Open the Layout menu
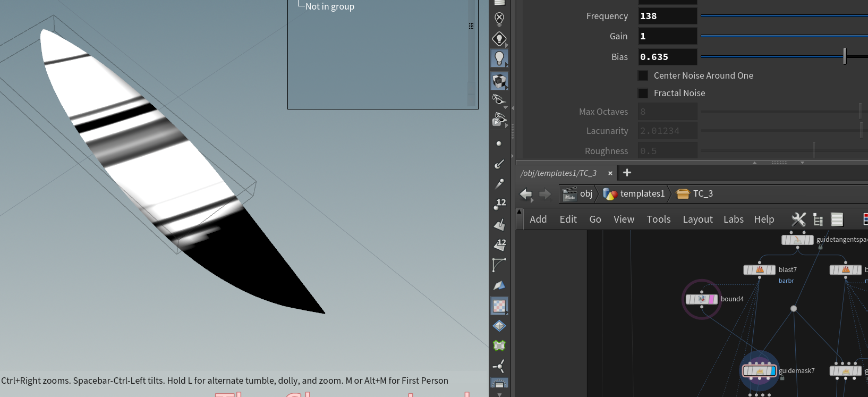 697,219
